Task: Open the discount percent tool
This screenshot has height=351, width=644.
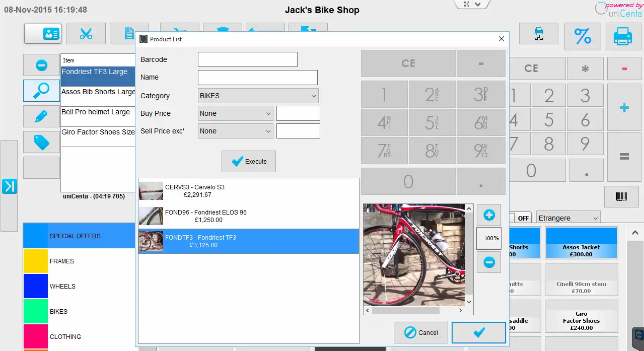Action: coord(583,36)
